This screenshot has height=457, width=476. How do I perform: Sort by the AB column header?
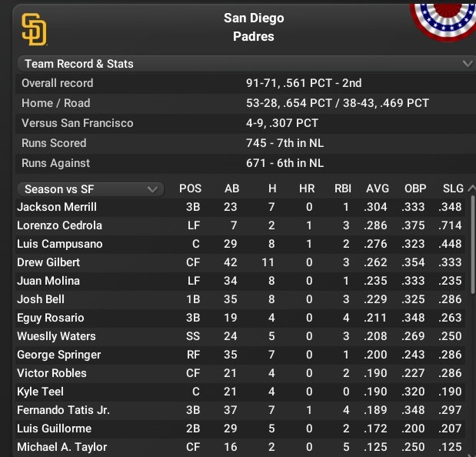(x=231, y=188)
